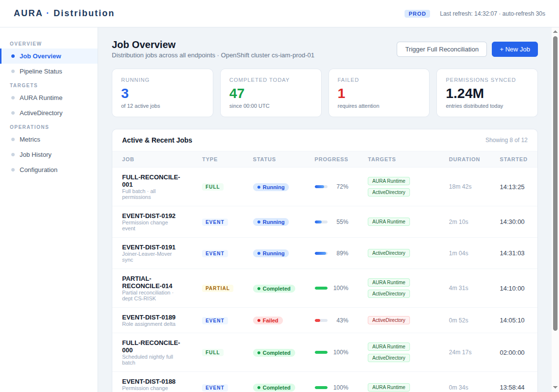Click the PROD environment badge

click(417, 14)
